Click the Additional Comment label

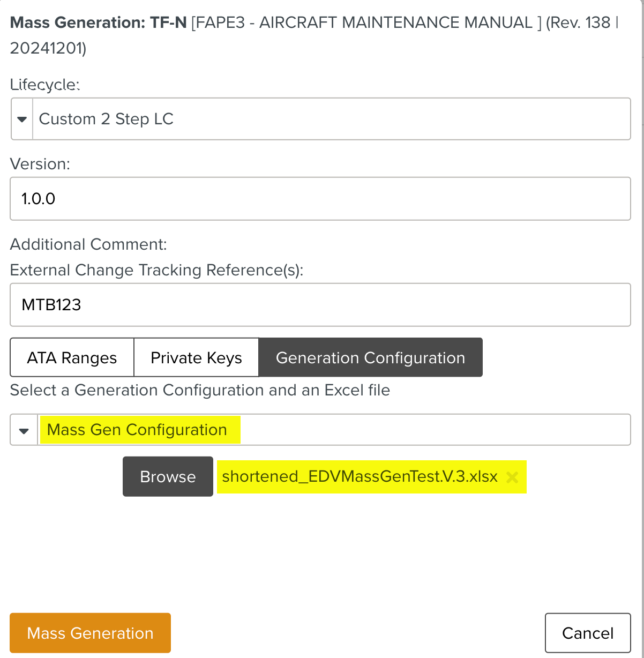[x=88, y=244]
